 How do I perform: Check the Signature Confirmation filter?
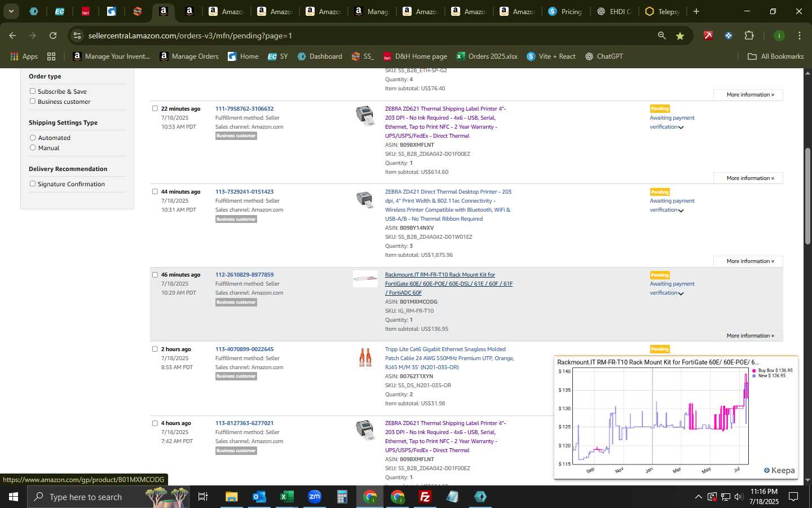click(x=33, y=183)
